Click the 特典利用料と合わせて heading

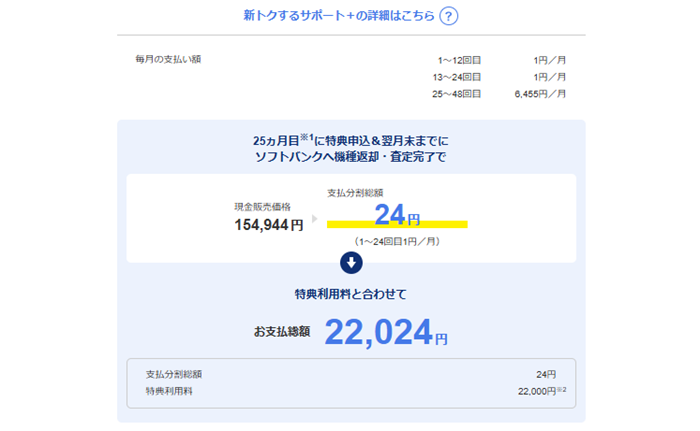(x=351, y=294)
